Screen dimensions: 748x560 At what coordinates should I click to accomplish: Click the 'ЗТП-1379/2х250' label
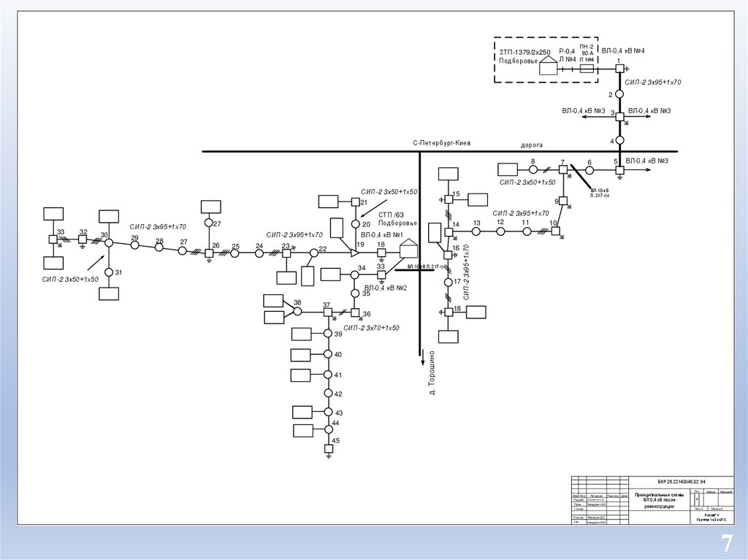pos(524,53)
